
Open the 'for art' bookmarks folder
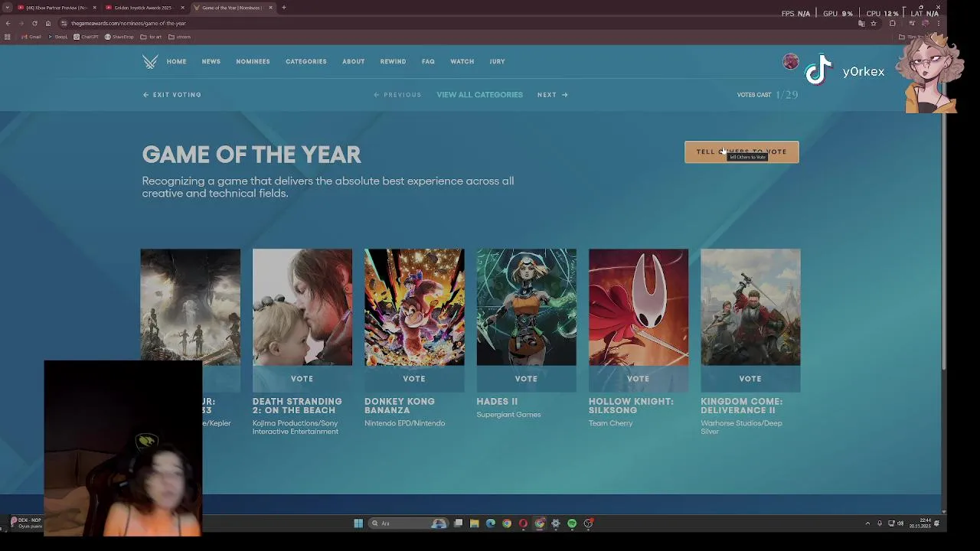[152, 37]
